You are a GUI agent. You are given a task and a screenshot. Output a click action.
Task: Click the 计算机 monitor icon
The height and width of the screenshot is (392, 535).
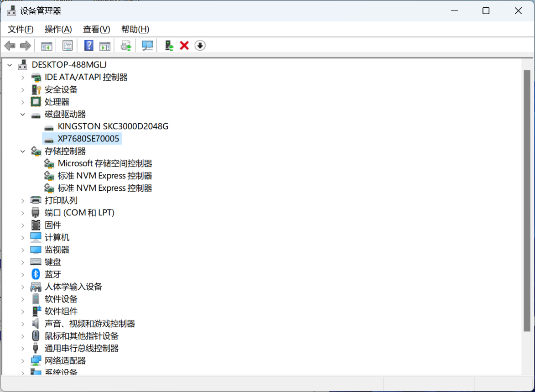(x=36, y=237)
